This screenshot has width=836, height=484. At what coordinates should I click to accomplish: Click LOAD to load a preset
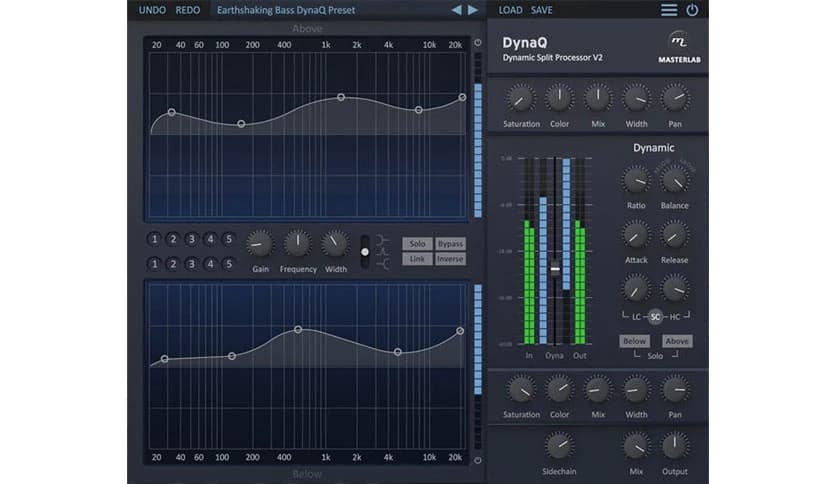pos(510,10)
